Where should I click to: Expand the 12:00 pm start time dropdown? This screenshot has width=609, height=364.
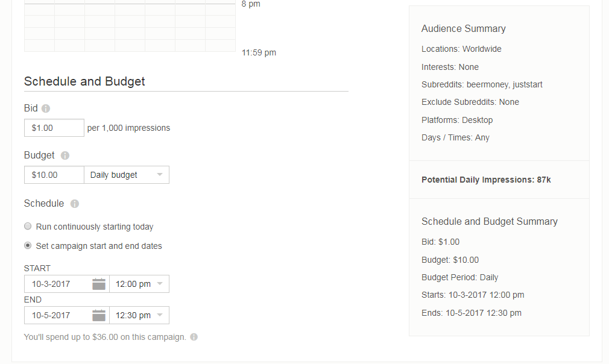139,284
